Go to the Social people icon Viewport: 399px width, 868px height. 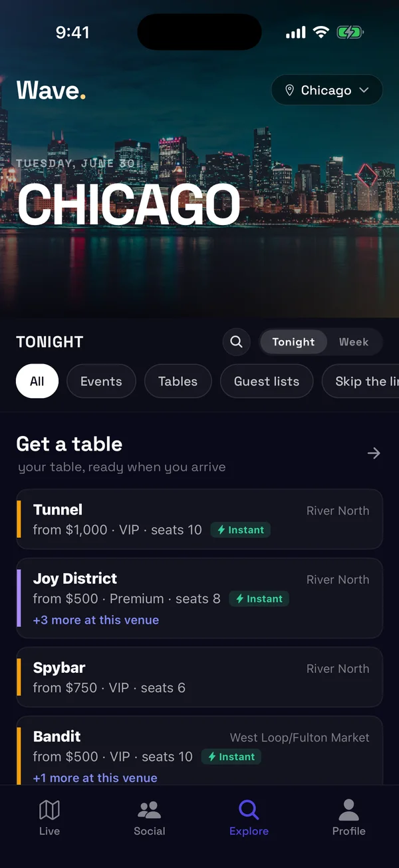click(x=149, y=809)
